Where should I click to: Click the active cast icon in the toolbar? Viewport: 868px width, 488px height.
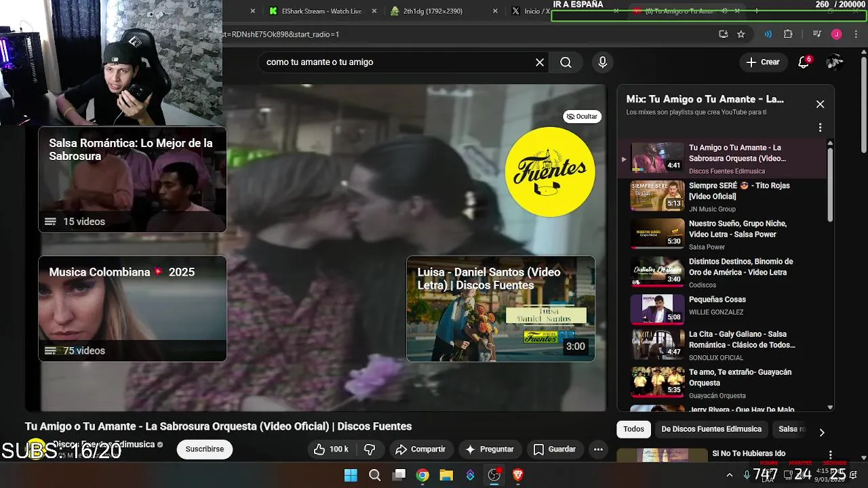(x=768, y=34)
